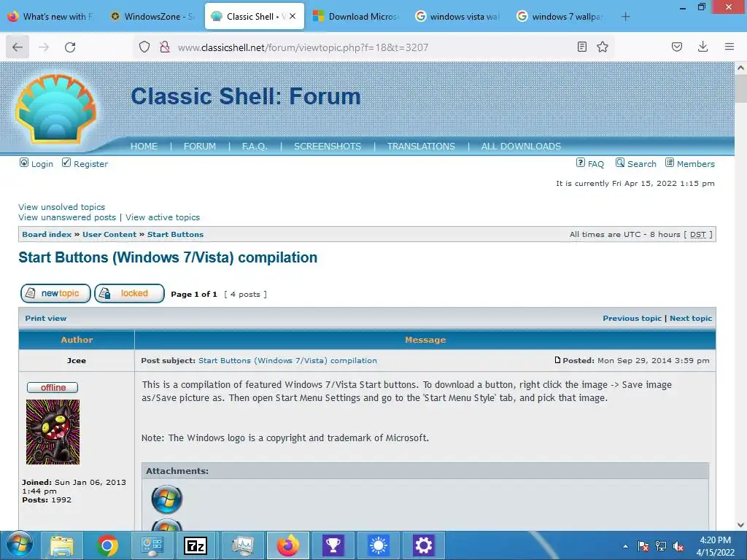The image size is (747, 560).
Task: Click the Register link
Action: [x=85, y=163]
